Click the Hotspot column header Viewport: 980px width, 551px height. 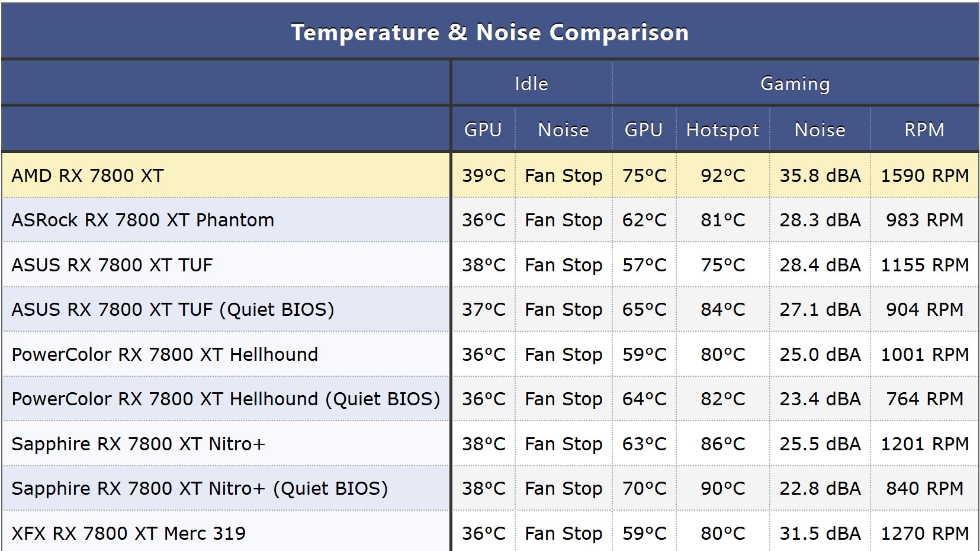click(x=722, y=130)
